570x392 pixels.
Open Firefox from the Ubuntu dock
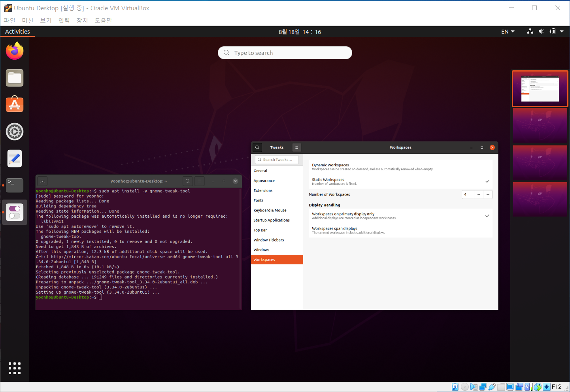(15, 51)
